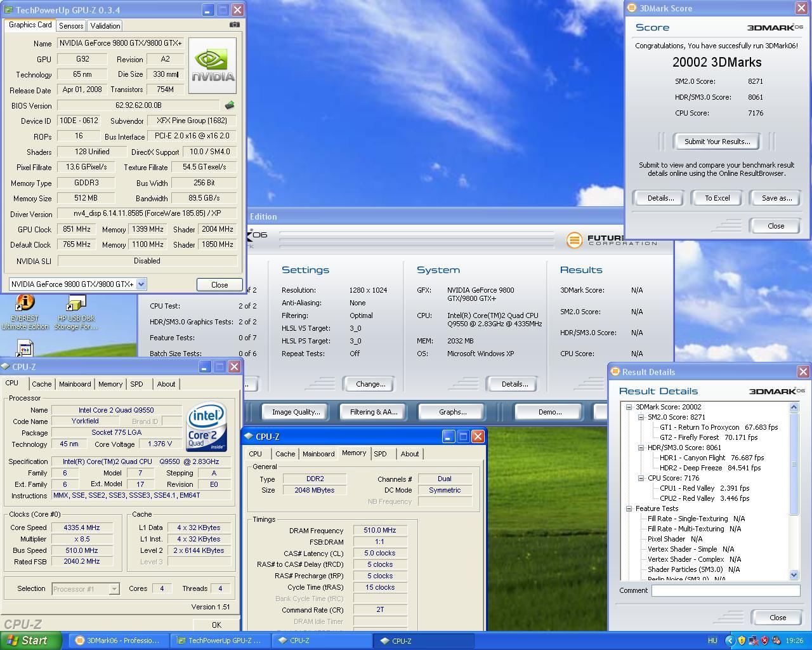
Task: Click the Result Details scrollbar down arrow
Action: click(794, 574)
